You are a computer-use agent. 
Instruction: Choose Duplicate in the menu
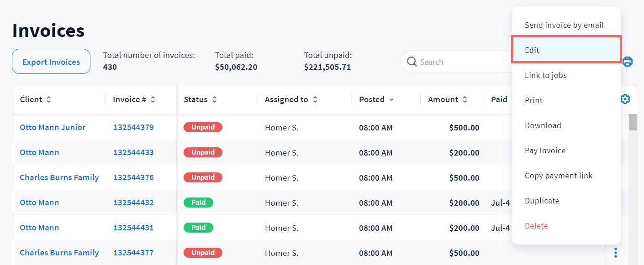pyautogui.click(x=542, y=201)
